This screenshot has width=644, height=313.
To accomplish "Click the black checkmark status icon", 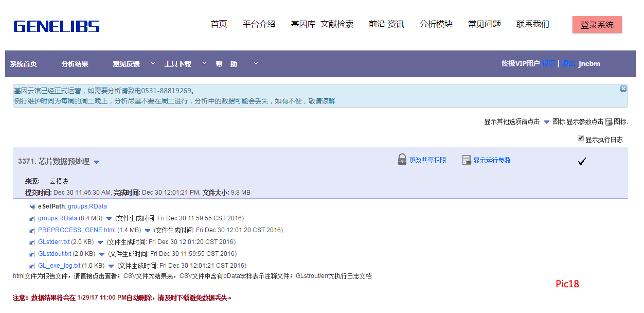I will (582, 162).
